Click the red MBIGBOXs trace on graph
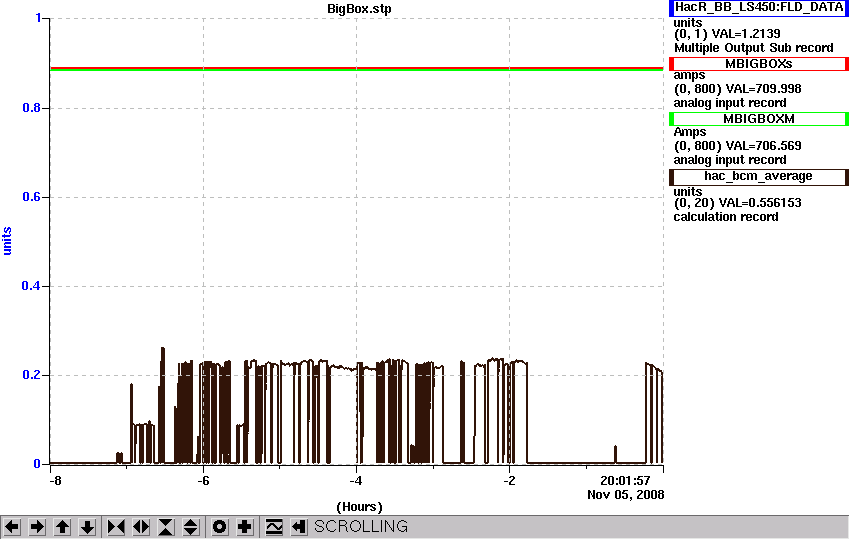This screenshot has width=849, height=539. (x=356, y=68)
